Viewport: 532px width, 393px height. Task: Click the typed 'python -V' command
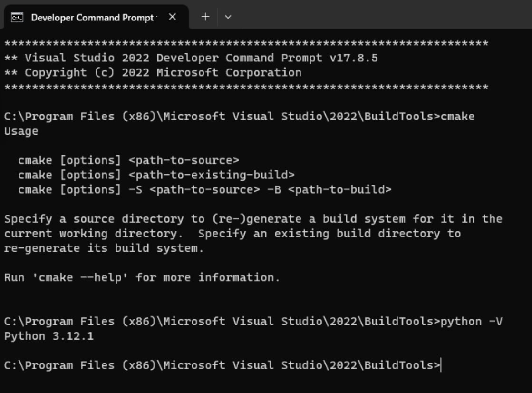click(471, 322)
